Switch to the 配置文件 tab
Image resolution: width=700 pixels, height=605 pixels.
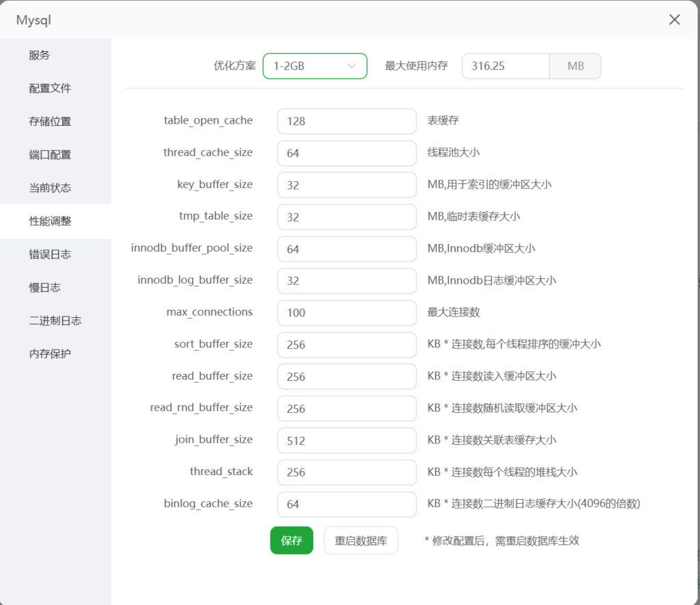pyautogui.click(x=50, y=88)
